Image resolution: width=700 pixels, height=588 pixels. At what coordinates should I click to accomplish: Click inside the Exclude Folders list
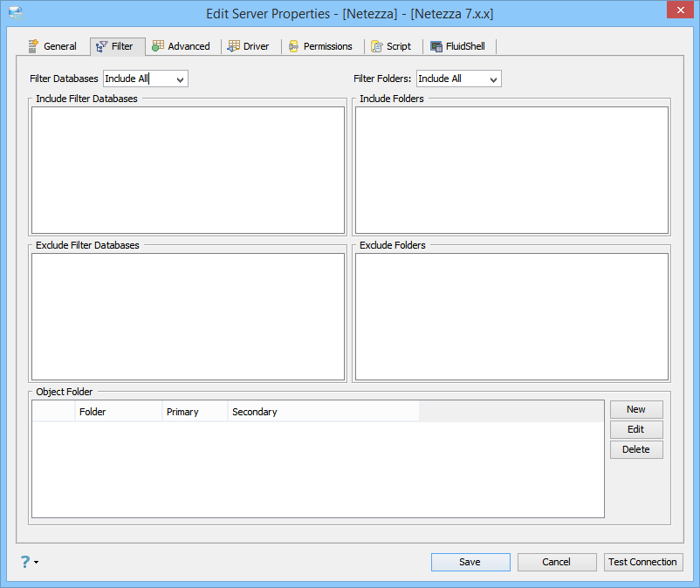(511, 317)
